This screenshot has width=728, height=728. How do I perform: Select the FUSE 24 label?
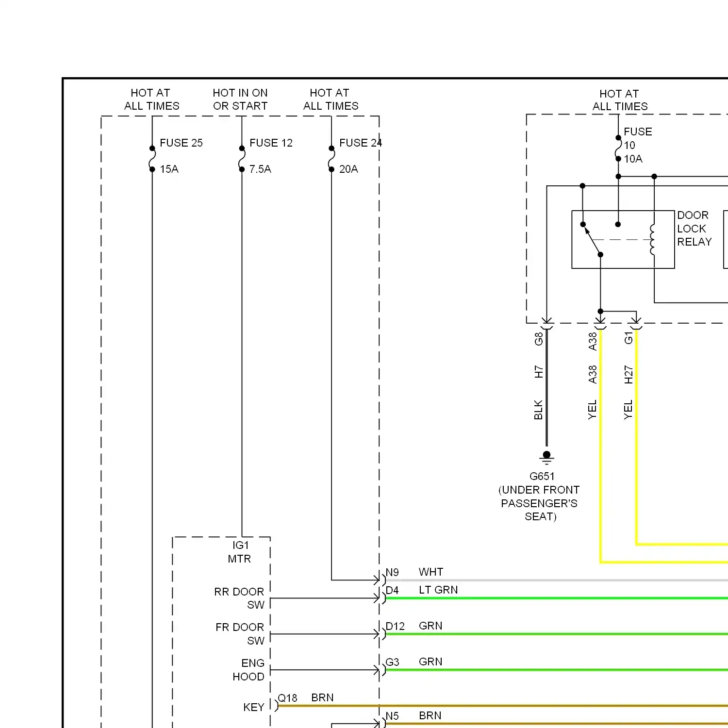coord(361,143)
